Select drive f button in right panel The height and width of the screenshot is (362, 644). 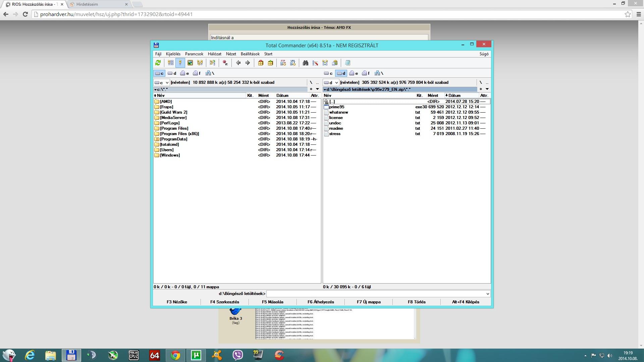(x=366, y=73)
